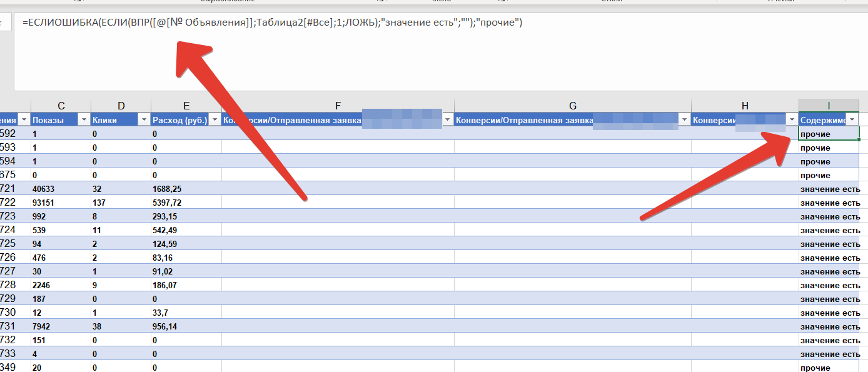This screenshot has height=372, width=868.
Task: Select clicks cell with value 32
Action: coord(121,189)
